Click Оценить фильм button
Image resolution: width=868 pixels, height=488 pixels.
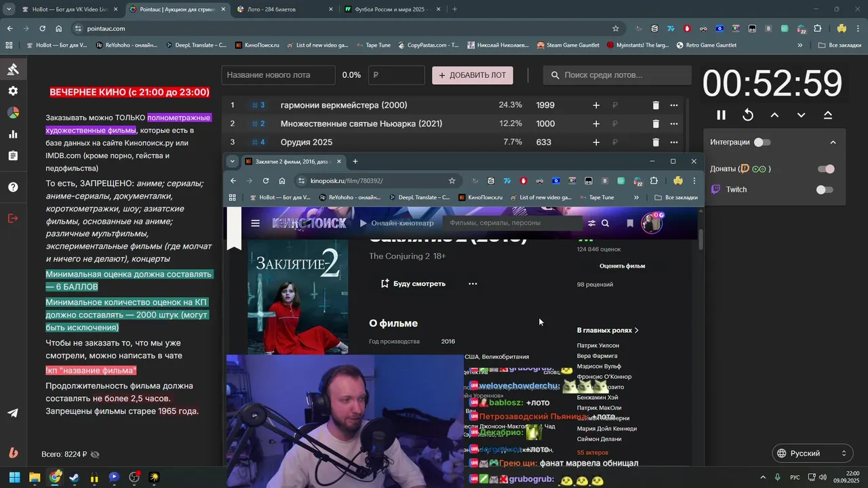pos(622,266)
